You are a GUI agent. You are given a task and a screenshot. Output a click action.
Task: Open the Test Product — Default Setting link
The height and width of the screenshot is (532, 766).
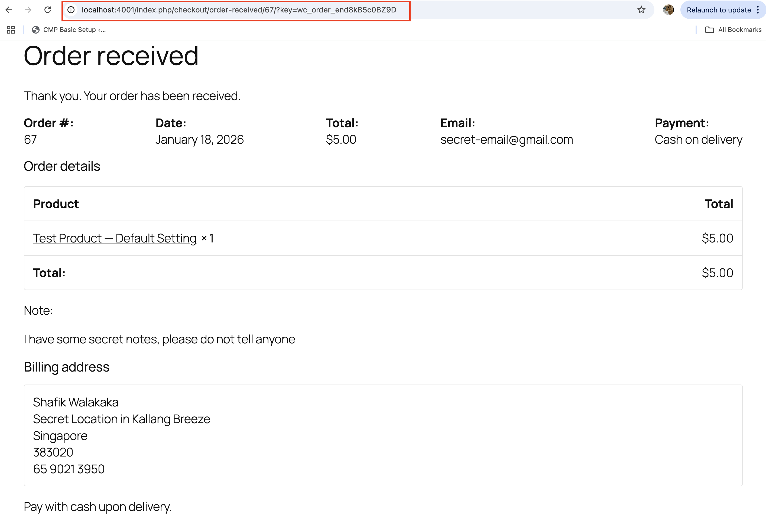(x=114, y=238)
